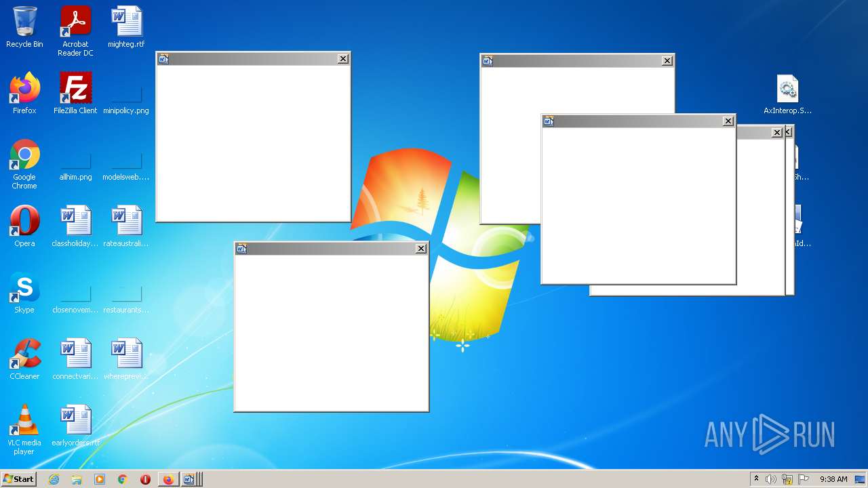Select the mighteg.rtf document icon
This screenshot has width=868, height=488.
tap(126, 27)
